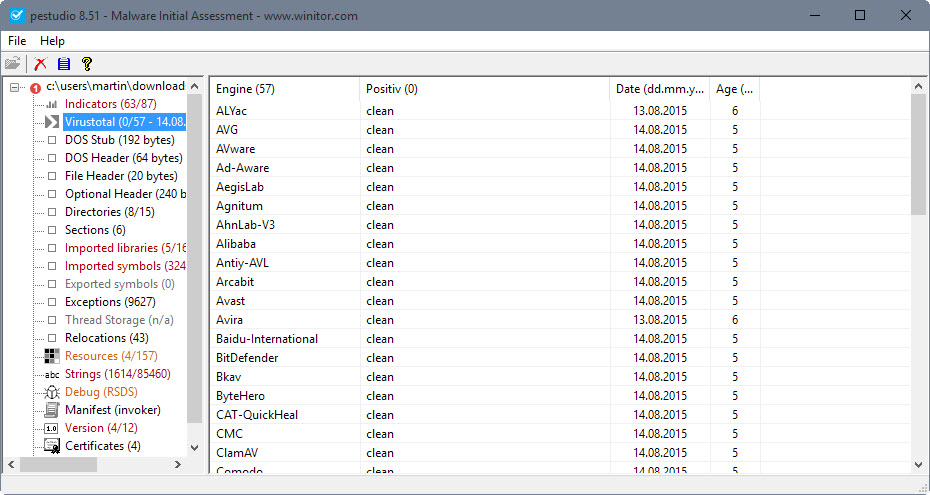Select the Avira engine row
Image resolution: width=930 pixels, height=495 pixels.
pyautogui.click(x=560, y=320)
